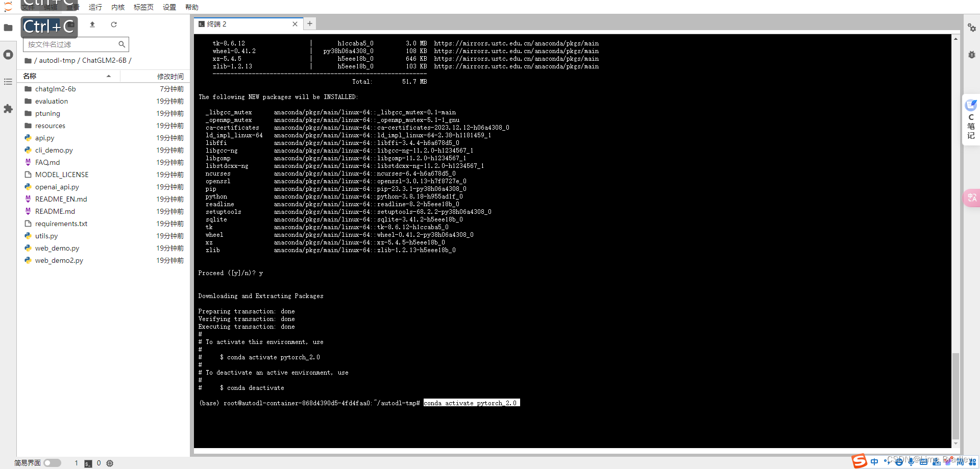Click the 'Proceed ([y]/n)? y' terminal line
The width and height of the screenshot is (980, 469).
pyautogui.click(x=231, y=273)
